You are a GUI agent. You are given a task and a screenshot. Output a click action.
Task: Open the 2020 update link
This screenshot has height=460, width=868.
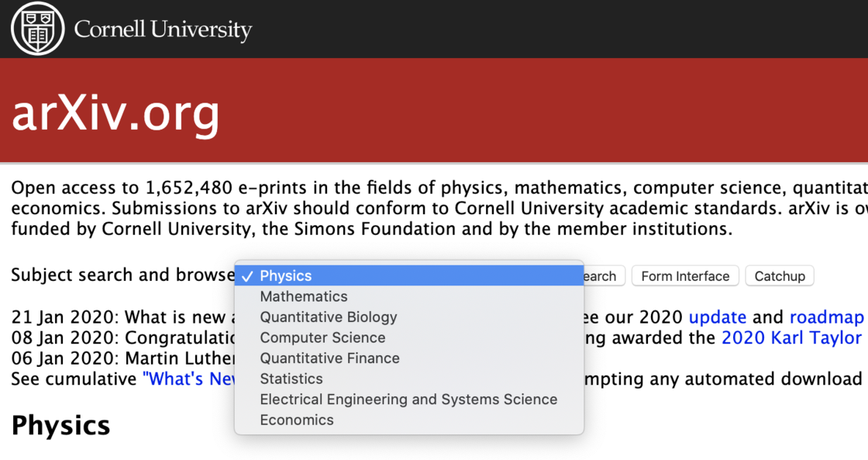click(x=718, y=317)
